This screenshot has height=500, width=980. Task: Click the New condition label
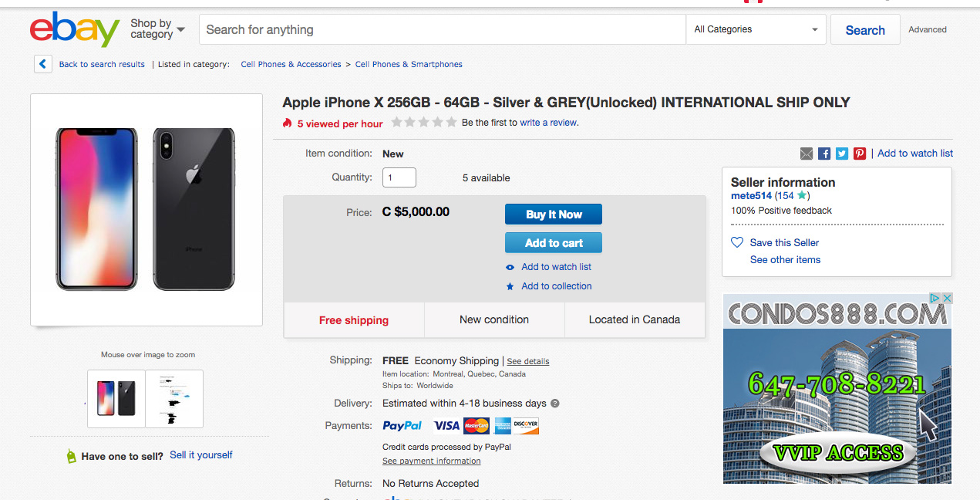494,319
